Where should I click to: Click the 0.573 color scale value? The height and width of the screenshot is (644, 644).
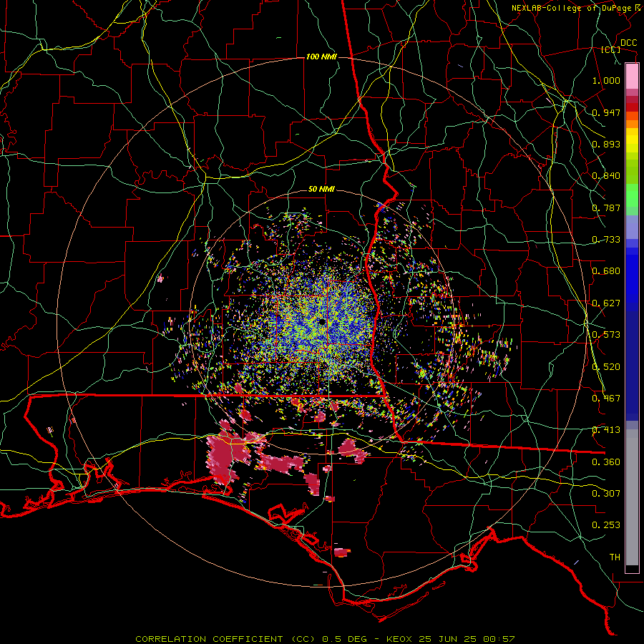coord(606,335)
